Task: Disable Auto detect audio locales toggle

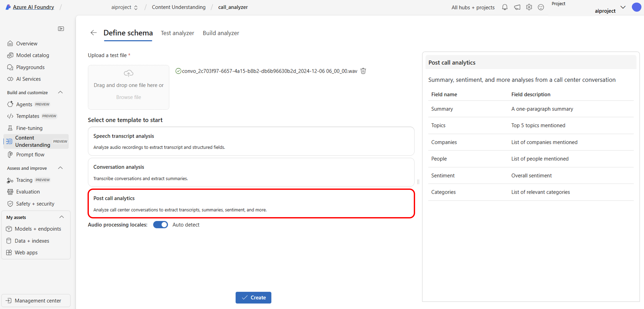Action: pyautogui.click(x=160, y=225)
